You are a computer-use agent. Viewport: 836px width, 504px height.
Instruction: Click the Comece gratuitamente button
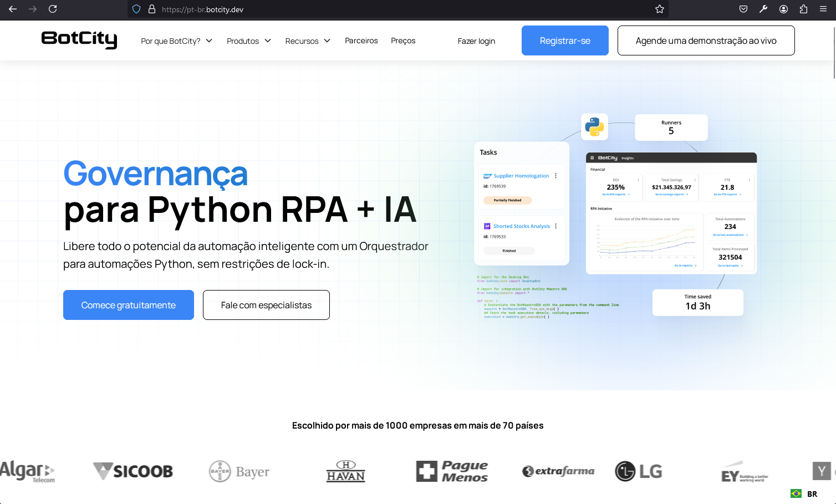(x=128, y=304)
